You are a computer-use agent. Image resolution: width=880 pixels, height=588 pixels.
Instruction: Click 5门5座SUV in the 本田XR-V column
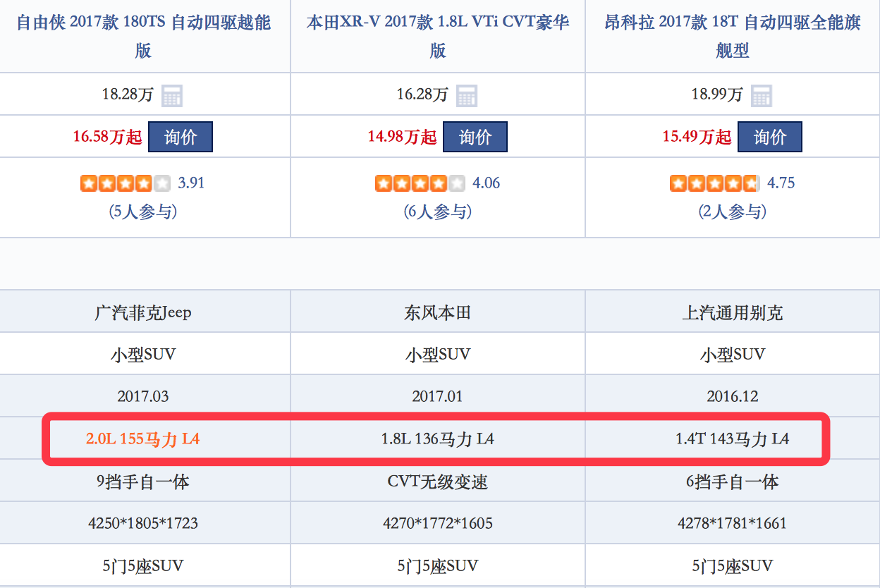coord(438,565)
